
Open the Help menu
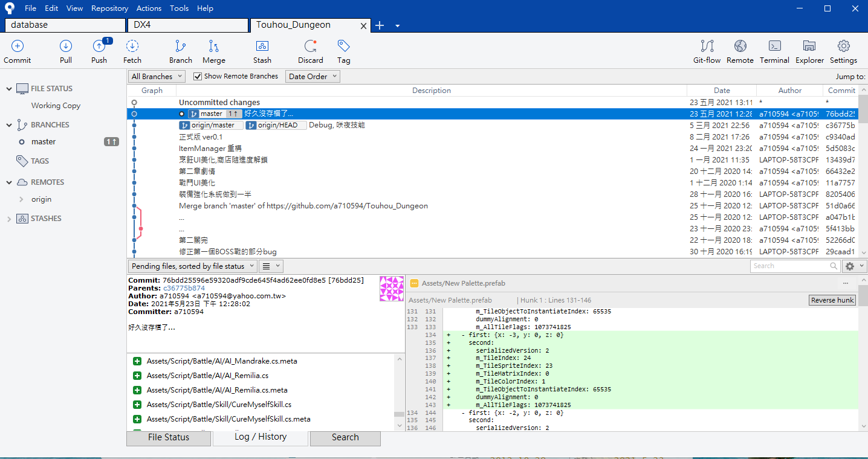206,8
